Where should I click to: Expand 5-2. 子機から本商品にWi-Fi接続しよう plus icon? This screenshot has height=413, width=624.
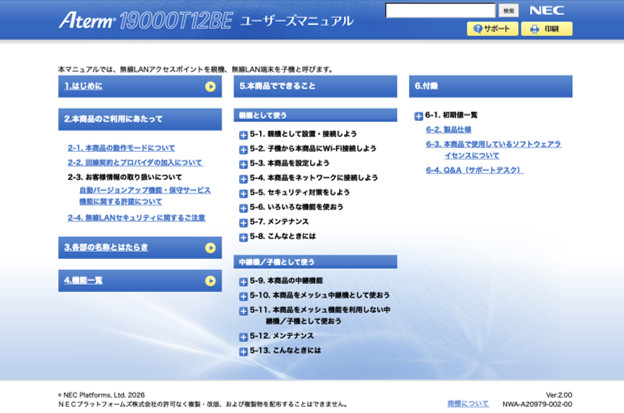(243, 150)
